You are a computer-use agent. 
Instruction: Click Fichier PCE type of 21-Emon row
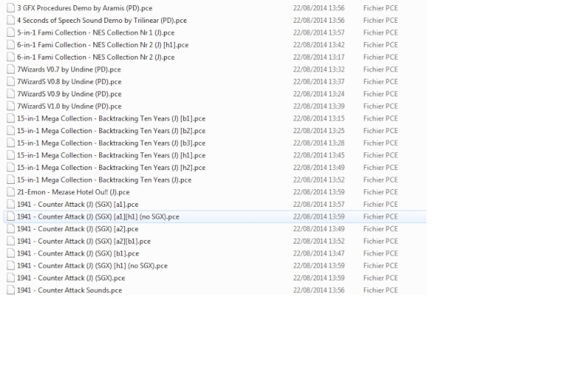381,192
